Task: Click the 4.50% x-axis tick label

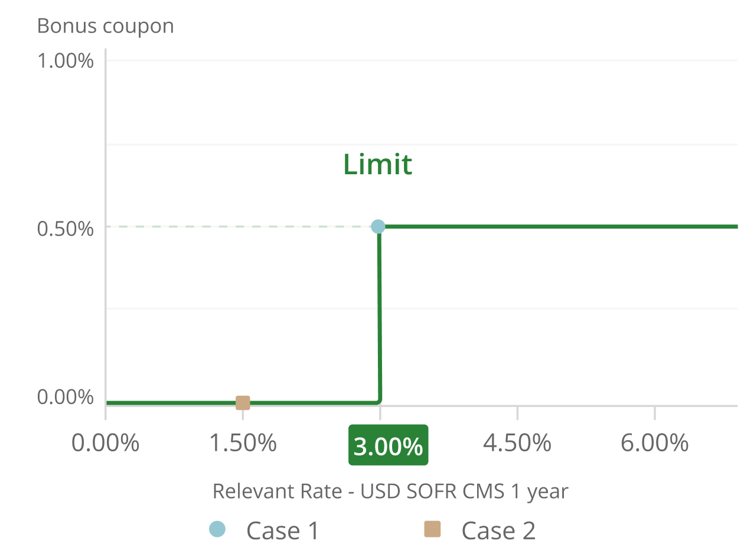Action: point(517,442)
